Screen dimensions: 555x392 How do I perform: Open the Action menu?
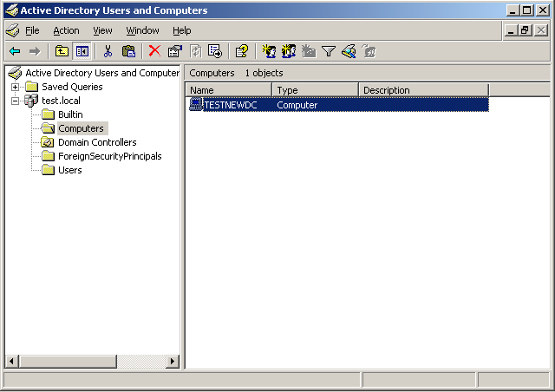66,31
